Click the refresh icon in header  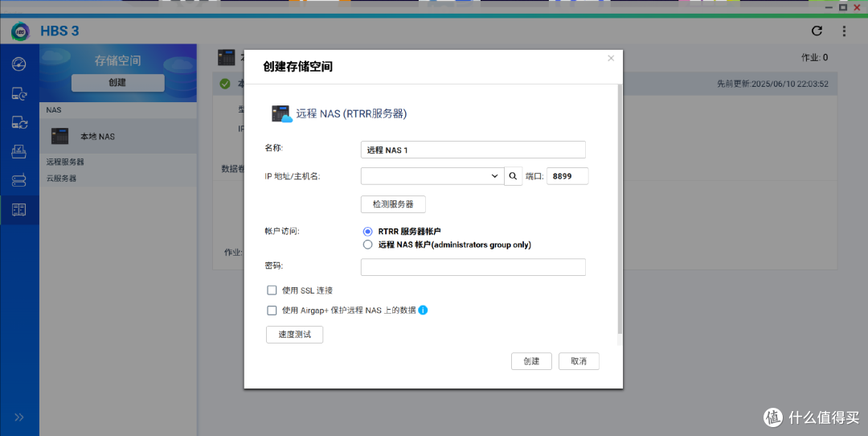point(817,31)
